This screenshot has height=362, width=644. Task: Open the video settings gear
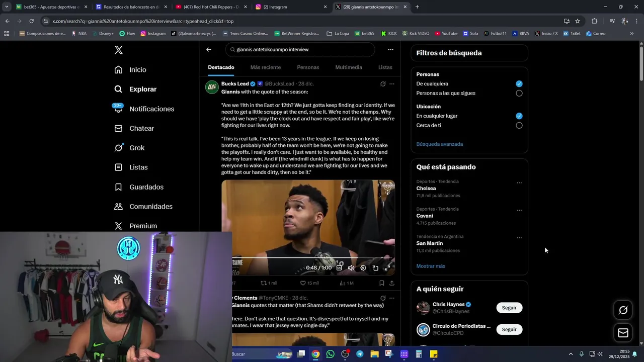363,268
